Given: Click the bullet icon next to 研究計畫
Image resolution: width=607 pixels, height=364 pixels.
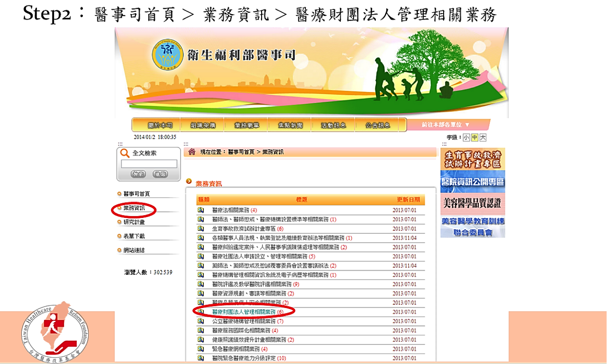Looking at the screenshot, I should tap(120, 222).
